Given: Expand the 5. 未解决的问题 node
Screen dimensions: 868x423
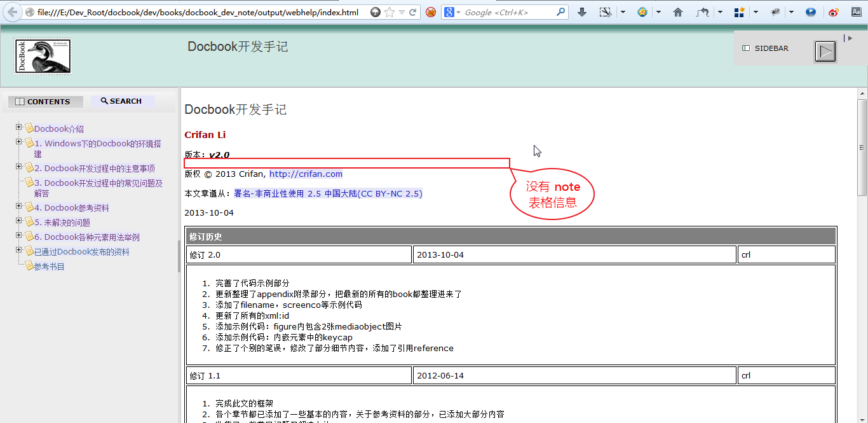Looking at the screenshot, I should pyautogui.click(x=19, y=221).
